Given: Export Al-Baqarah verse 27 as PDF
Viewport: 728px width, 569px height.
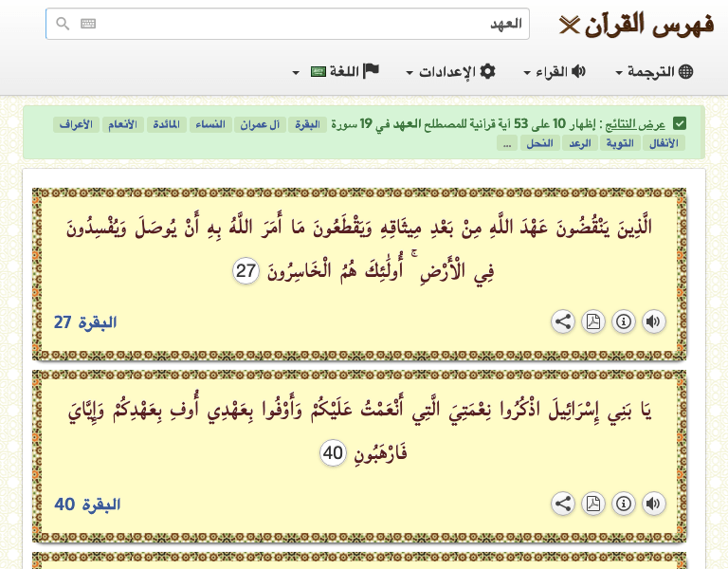Looking at the screenshot, I should [x=592, y=321].
